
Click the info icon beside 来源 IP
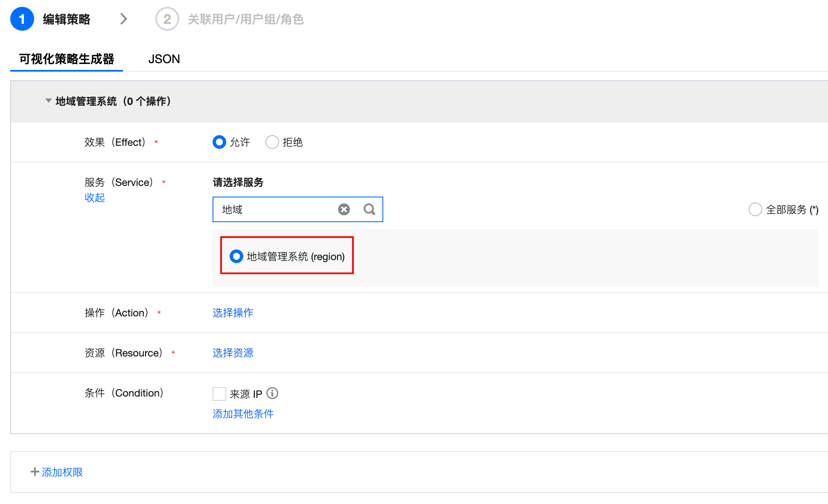point(272,393)
